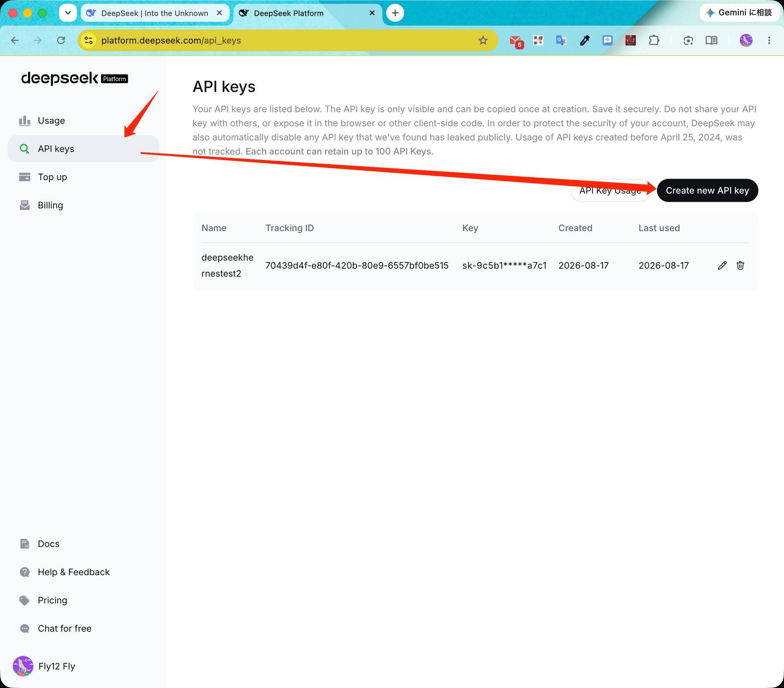This screenshot has height=688, width=784.
Task: Click the Tracking ID column header
Action: pos(289,228)
